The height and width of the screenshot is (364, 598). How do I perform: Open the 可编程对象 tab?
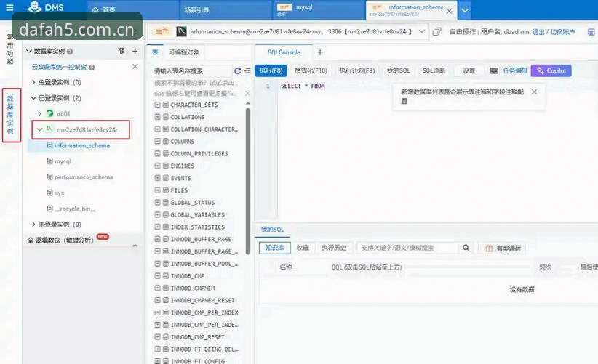click(184, 52)
